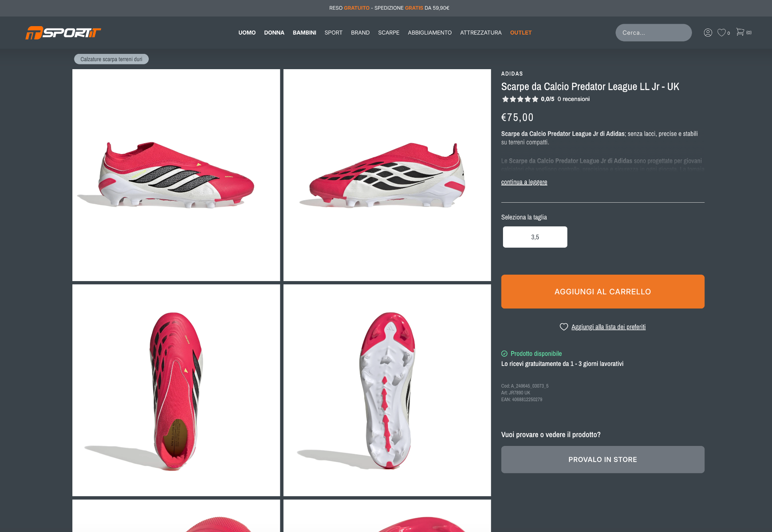Click the EAN: 4068812250279 text

click(522, 400)
